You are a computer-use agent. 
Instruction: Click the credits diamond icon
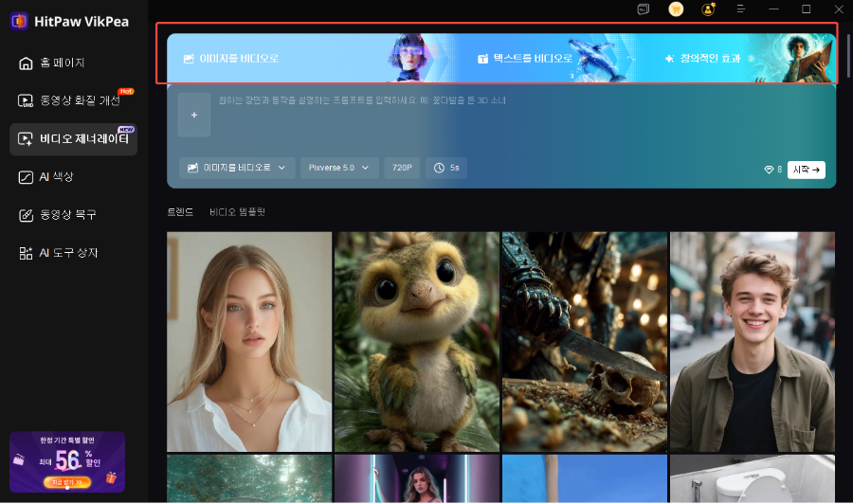tap(769, 170)
